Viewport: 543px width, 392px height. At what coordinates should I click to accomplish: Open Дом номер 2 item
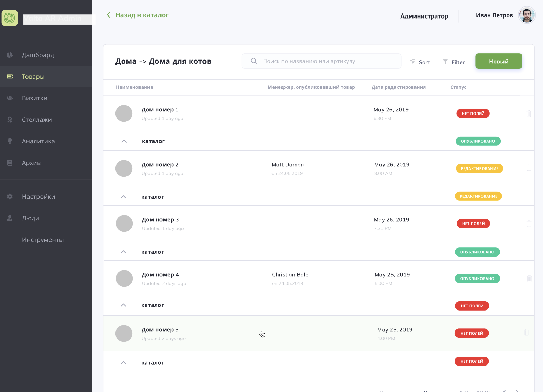point(160,165)
